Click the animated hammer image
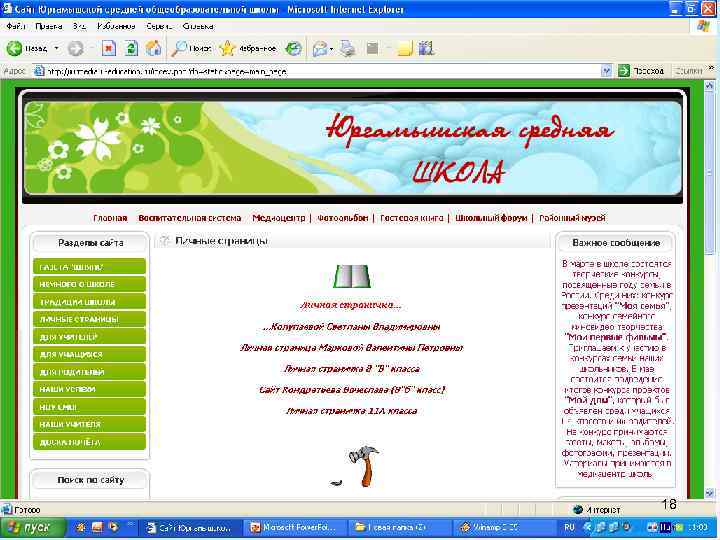 pyautogui.click(x=356, y=467)
